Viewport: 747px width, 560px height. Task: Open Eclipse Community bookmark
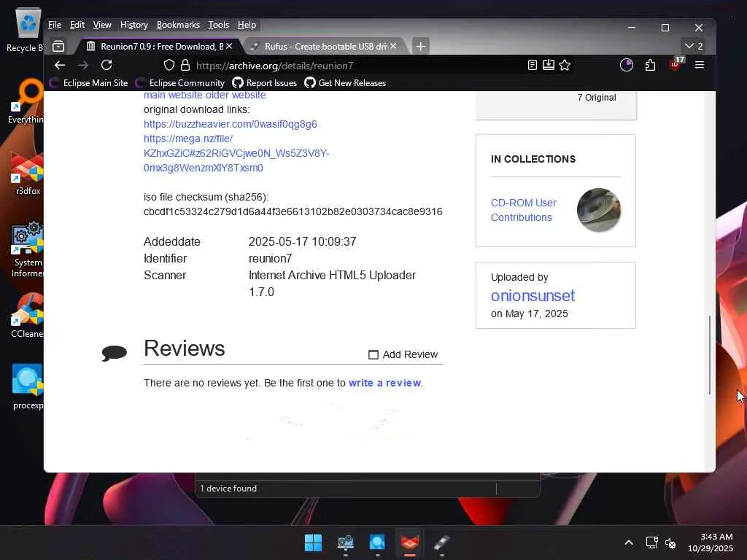click(180, 83)
